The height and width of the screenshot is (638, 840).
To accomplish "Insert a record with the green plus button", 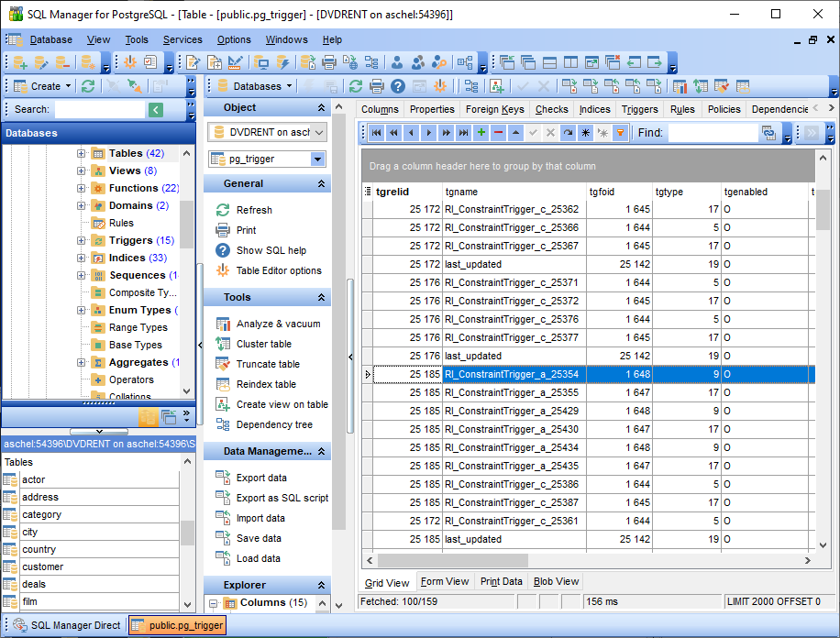I will click(481, 133).
